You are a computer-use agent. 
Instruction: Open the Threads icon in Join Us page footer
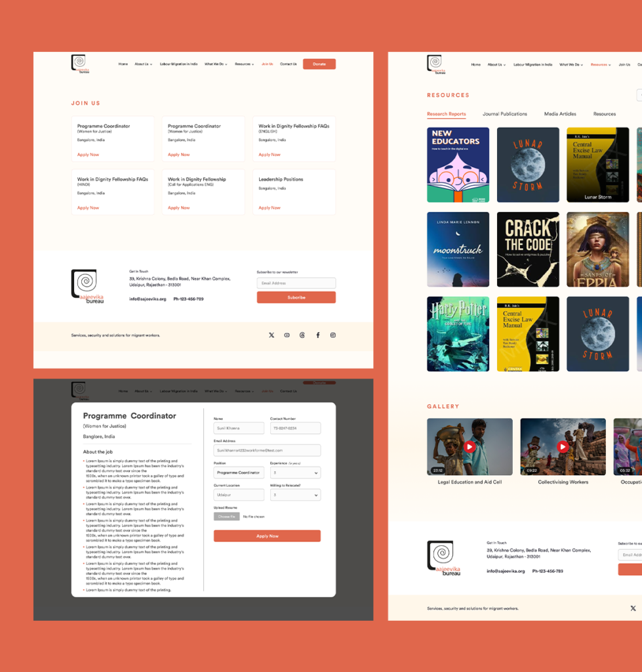click(302, 335)
